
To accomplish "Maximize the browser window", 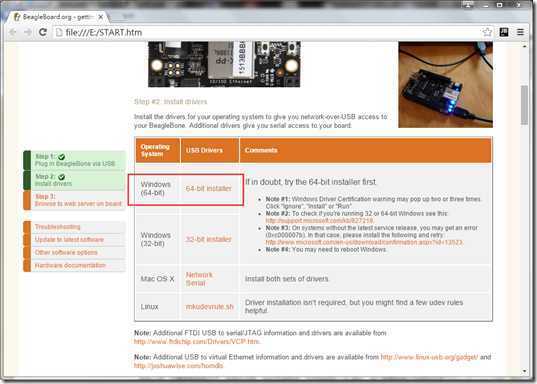I will tap(500, 5).
